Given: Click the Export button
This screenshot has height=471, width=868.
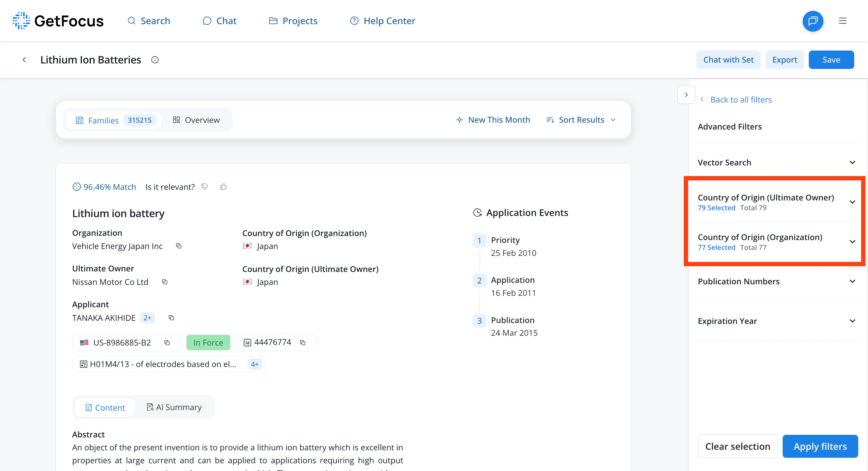Looking at the screenshot, I should (x=784, y=59).
